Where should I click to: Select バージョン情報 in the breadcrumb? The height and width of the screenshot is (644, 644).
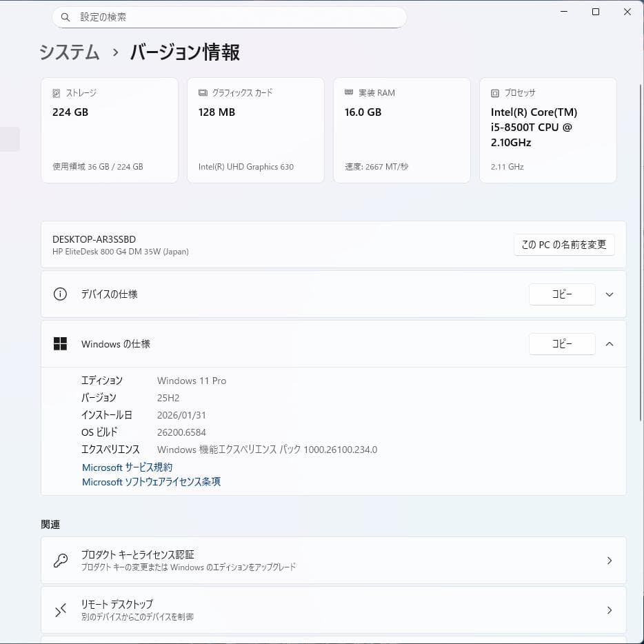(183, 52)
